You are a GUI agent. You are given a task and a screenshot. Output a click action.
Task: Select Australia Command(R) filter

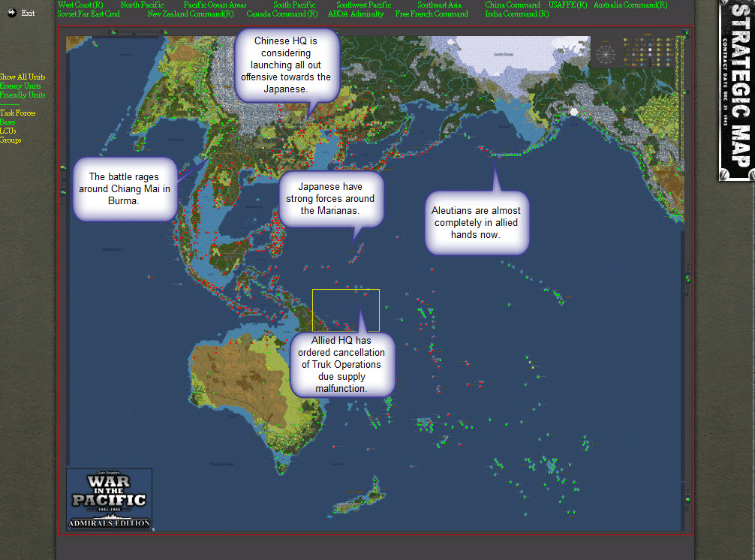pos(630,5)
